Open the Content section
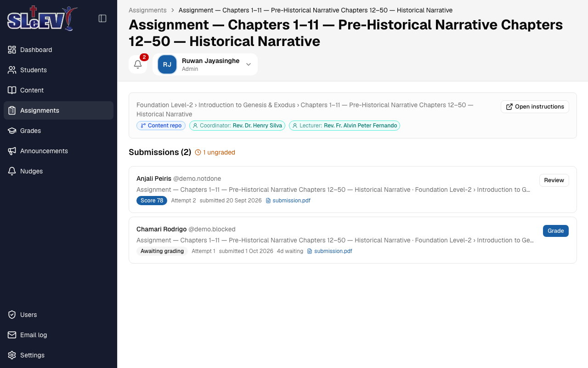The height and width of the screenshot is (368, 588). coord(58,90)
